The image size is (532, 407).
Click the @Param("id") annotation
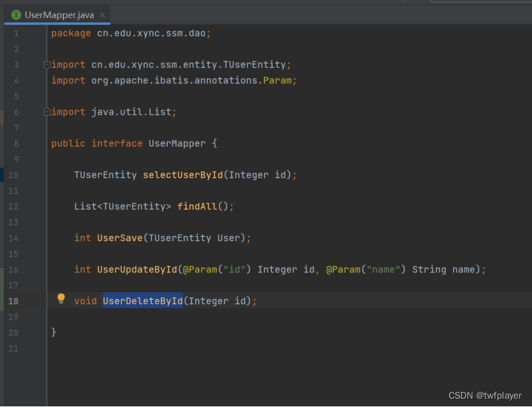point(217,269)
